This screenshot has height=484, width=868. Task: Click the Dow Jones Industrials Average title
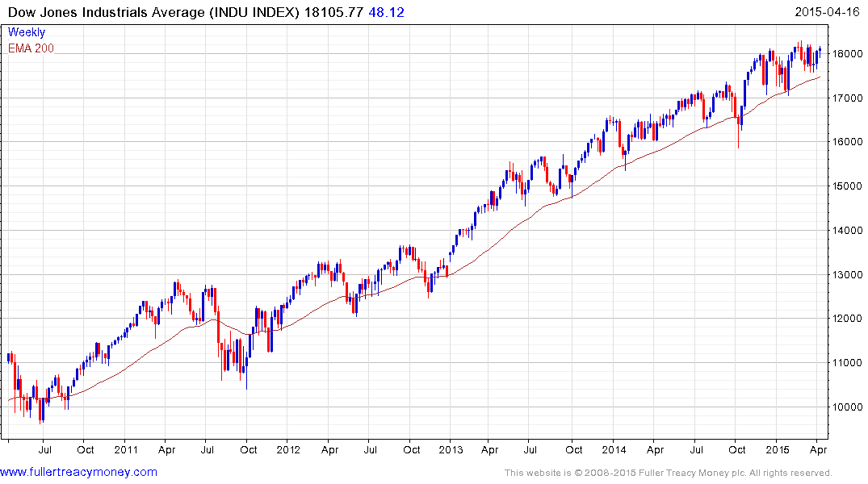[154, 12]
